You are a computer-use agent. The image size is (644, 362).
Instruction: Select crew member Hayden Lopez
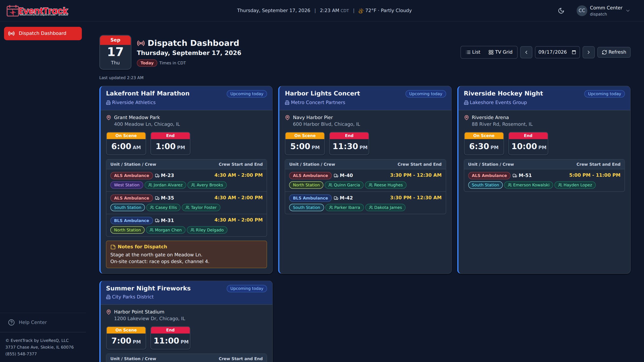coord(575,185)
